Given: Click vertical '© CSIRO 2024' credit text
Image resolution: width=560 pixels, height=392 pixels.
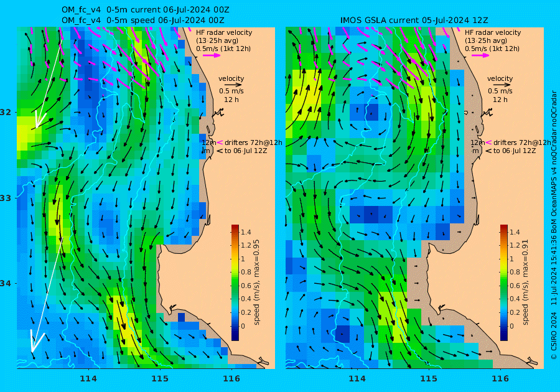Looking at the screenshot, I should point(554,335).
